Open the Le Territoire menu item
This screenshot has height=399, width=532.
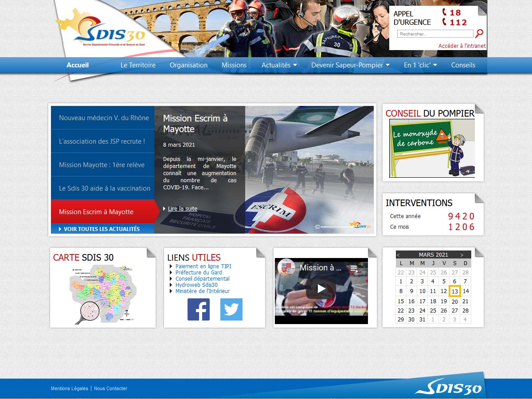pyautogui.click(x=138, y=65)
